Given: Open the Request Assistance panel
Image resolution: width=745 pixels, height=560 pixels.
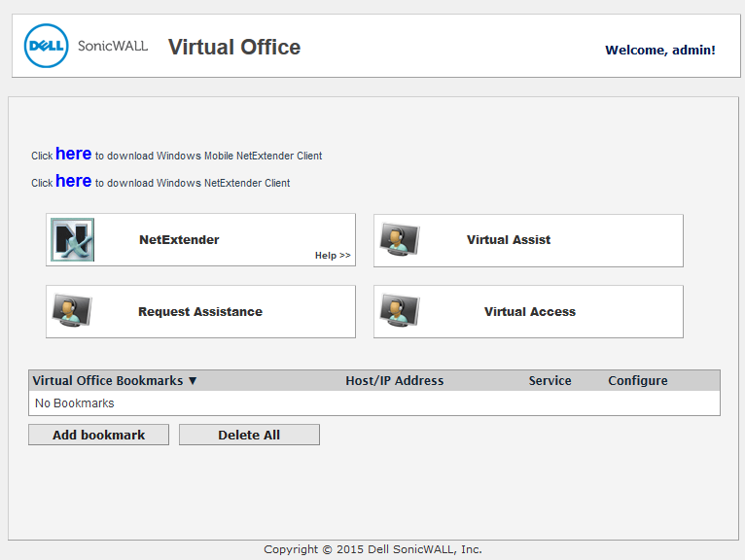Looking at the screenshot, I should click(200, 311).
